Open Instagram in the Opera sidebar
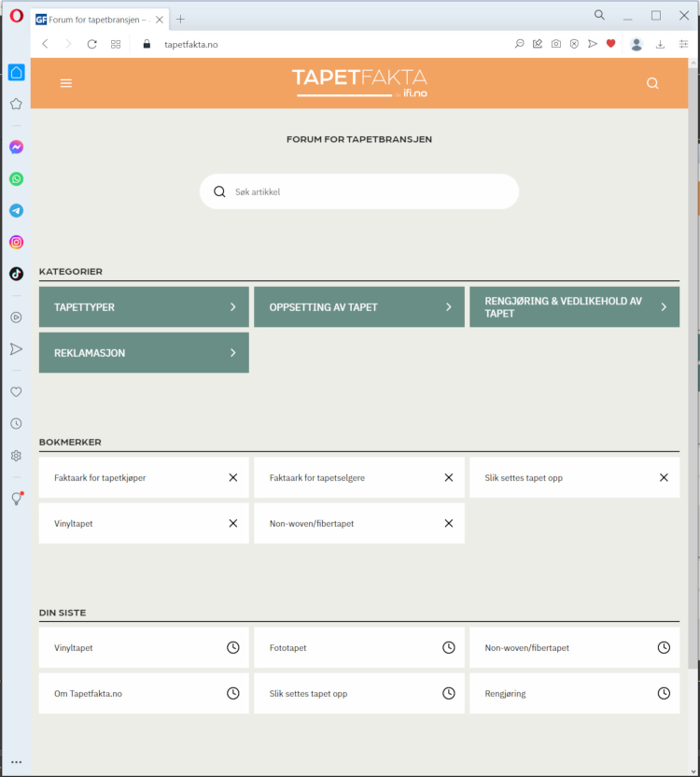The image size is (700, 777). (x=16, y=243)
